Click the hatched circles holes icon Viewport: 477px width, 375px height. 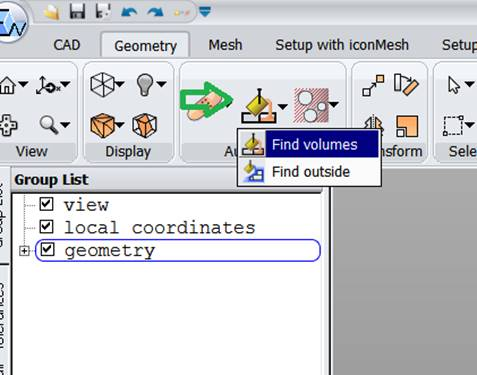(311, 105)
